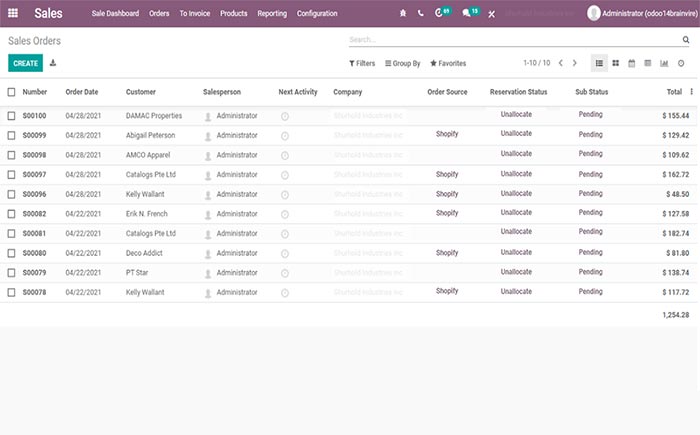
Task: Click in the Search field
Action: pyautogui.click(x=510, y=40)
